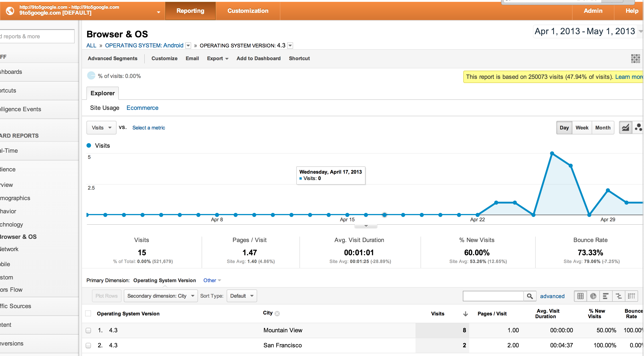This screenshot has width=644, height=356.
Task: Switch to the Ecommerce metric group
Action: pos(142,108)
